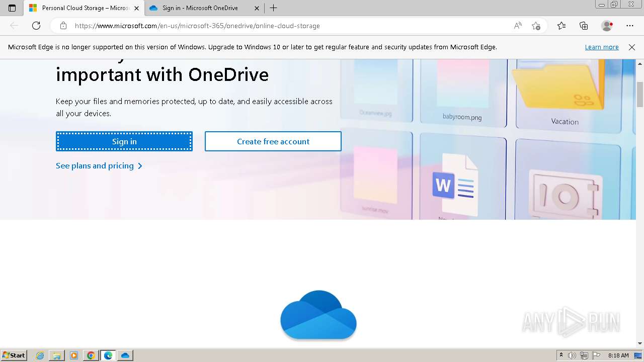Click the 8:18 AM clock
Viewport: 644px width, 362px height.
tap(618, 355)
